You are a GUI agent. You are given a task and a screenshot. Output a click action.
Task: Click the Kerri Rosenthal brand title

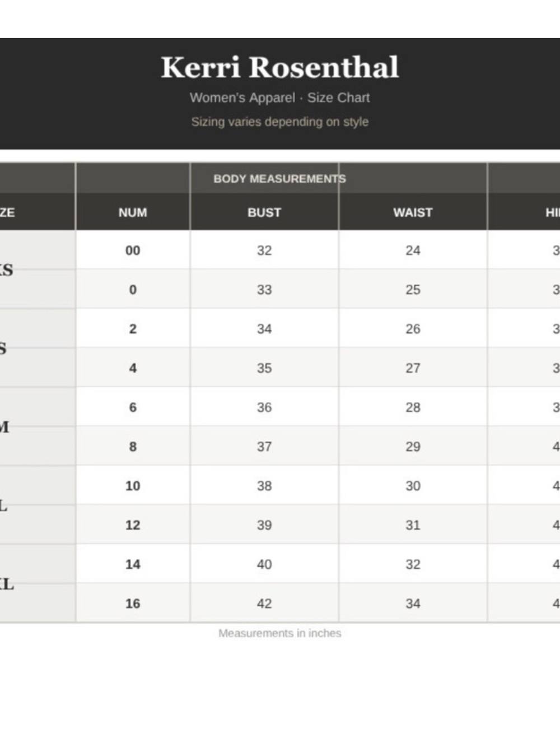click(x=280, y=67)
